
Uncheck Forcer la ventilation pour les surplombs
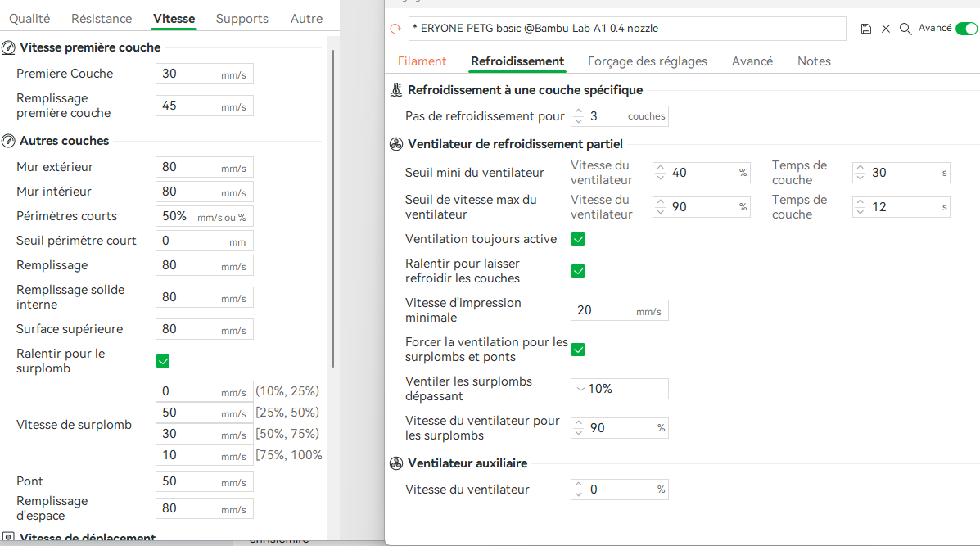pos(578,350)
